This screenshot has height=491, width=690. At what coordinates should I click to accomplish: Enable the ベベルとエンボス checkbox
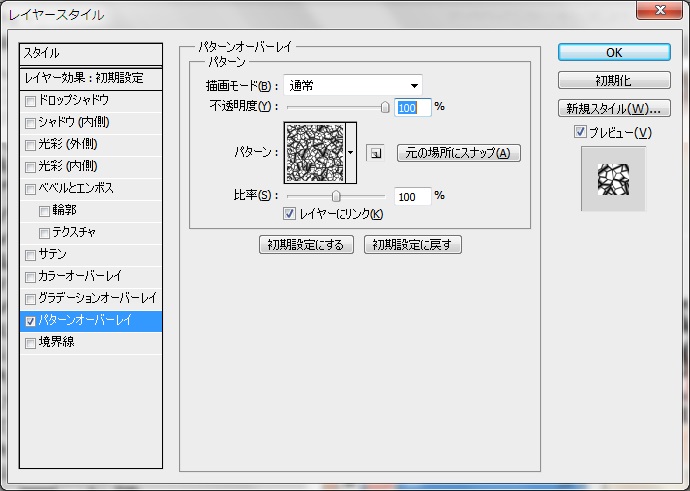point(30,189)
